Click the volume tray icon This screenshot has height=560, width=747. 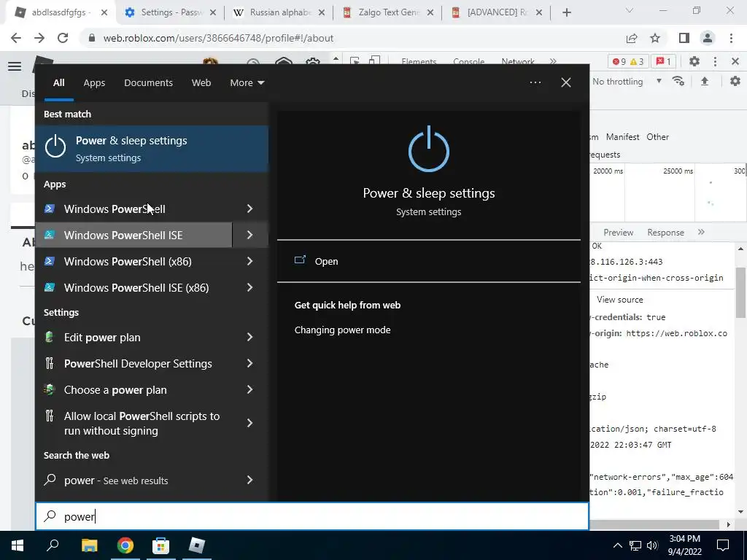652,545
